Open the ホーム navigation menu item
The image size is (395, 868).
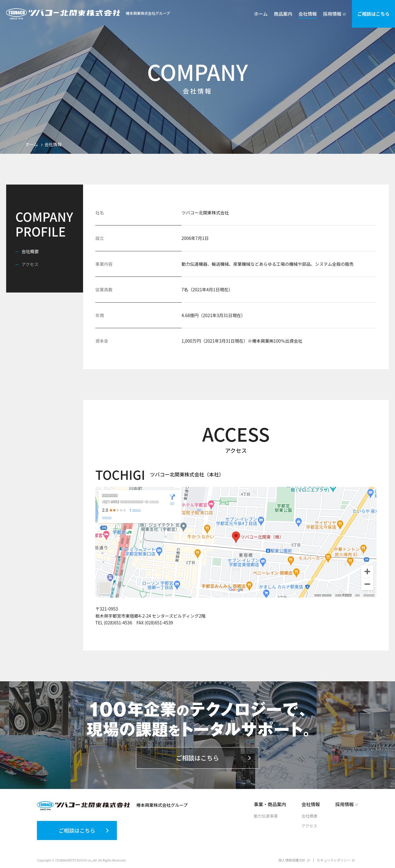tap(261, 14)
